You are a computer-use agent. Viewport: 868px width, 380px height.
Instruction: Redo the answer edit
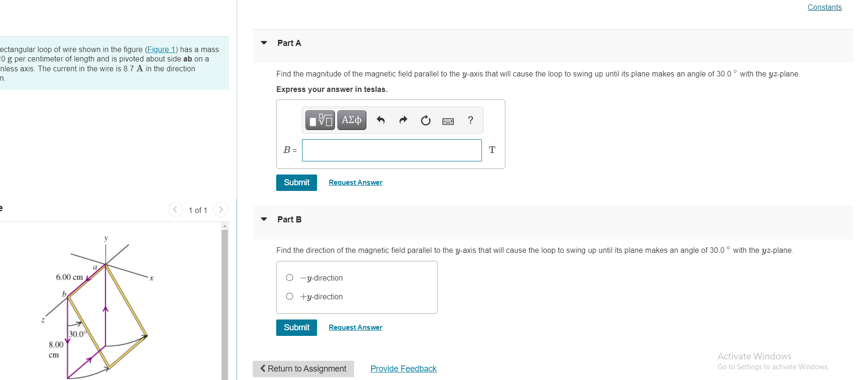click(403, 121)
